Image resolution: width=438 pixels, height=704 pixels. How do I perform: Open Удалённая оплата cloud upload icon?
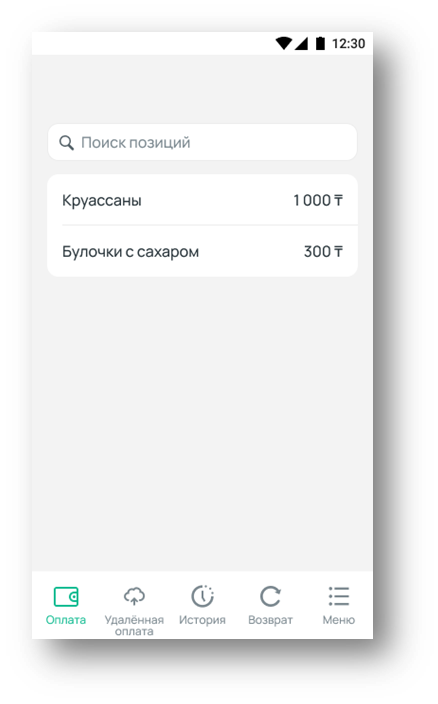134,596
